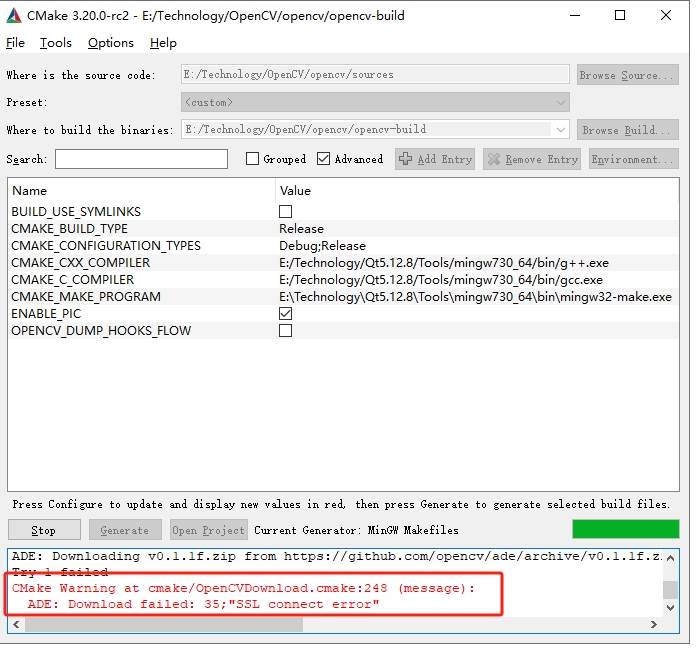697x651 pixels.
Task: Click output log scroll right arrow
Action: click(x=653, y=624)
